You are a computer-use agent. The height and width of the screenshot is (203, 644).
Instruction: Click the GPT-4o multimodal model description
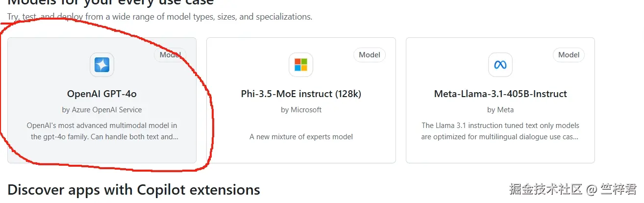tap(102, 131)
